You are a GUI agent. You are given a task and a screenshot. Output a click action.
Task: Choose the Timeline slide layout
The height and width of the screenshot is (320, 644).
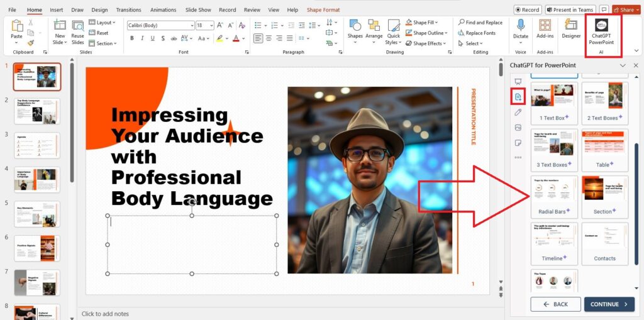[554, 243]
